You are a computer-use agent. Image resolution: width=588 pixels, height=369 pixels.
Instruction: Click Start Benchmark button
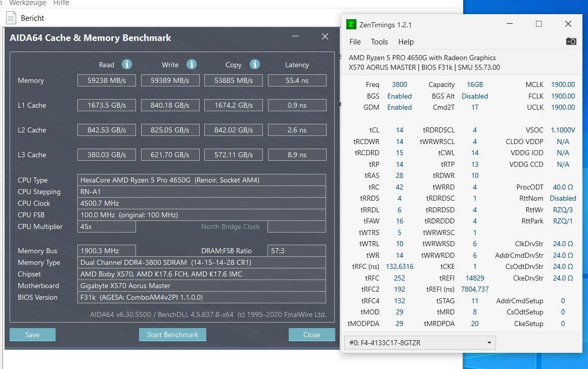[x=172, y=335]
